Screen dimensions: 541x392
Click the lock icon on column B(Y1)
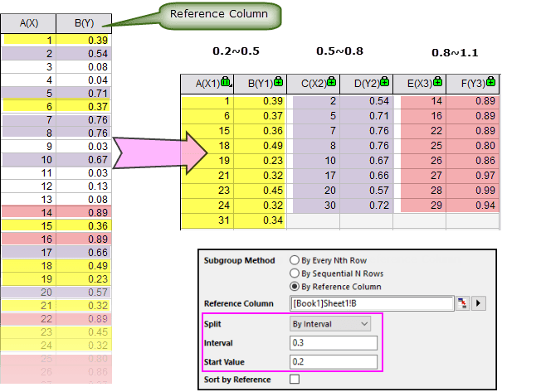click(x=279, y=82)
